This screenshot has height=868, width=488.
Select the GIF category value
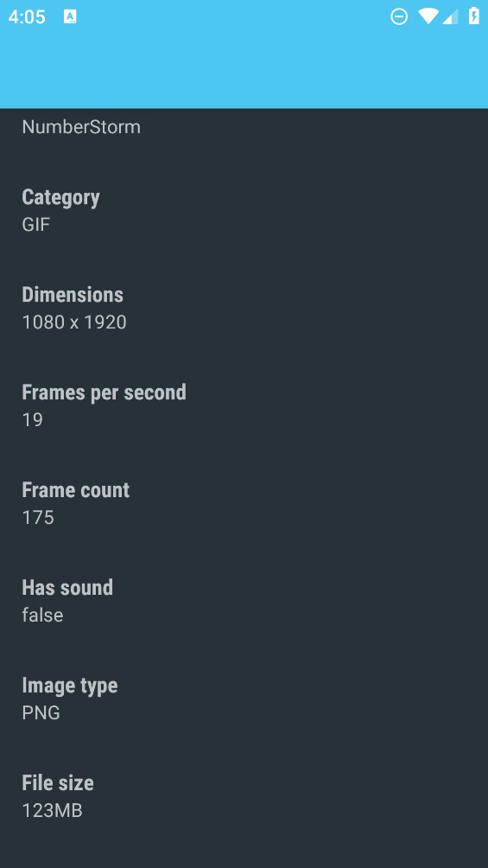pyautogui.click(x=36, y=225)
